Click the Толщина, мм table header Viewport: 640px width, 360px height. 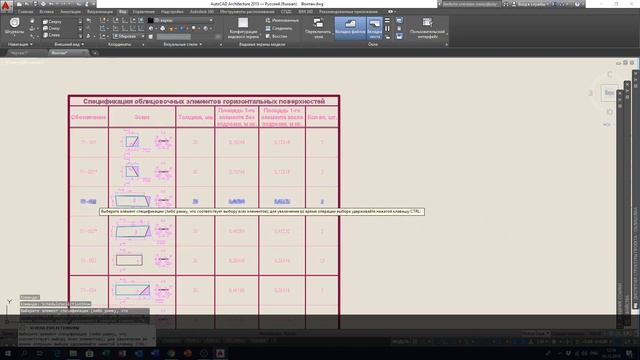[x=195, y=117]
